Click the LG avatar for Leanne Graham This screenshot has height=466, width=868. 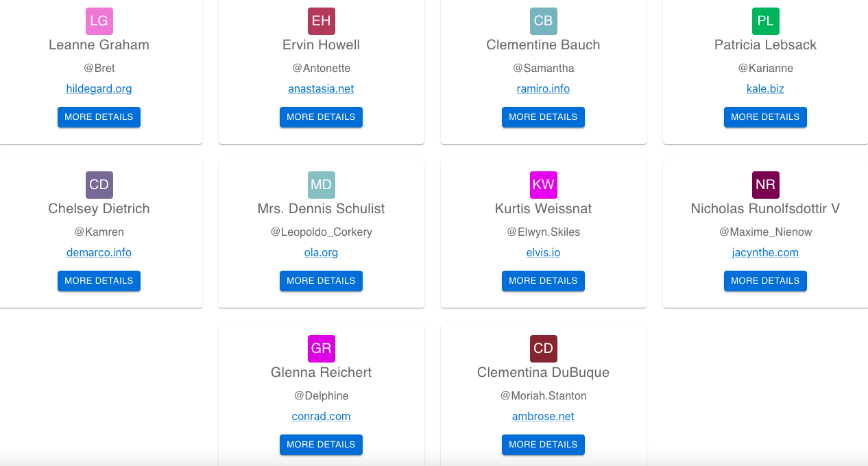pos(99,21)
